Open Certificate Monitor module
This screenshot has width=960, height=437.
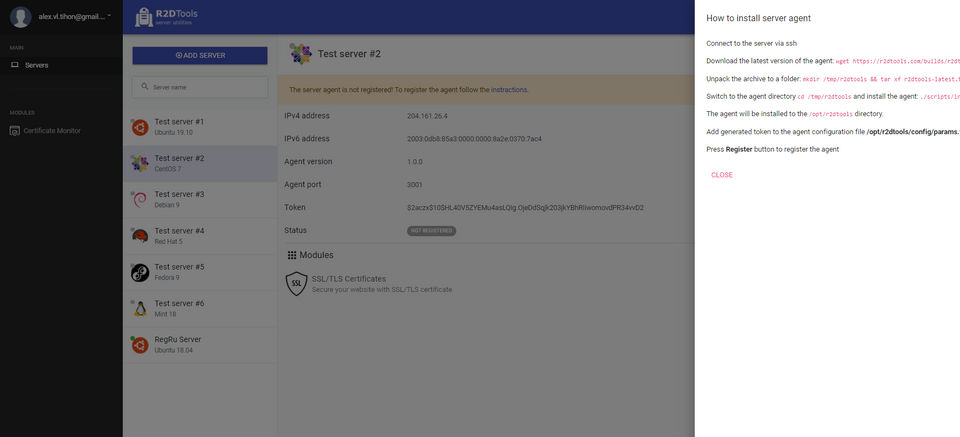tap(52, 130)
